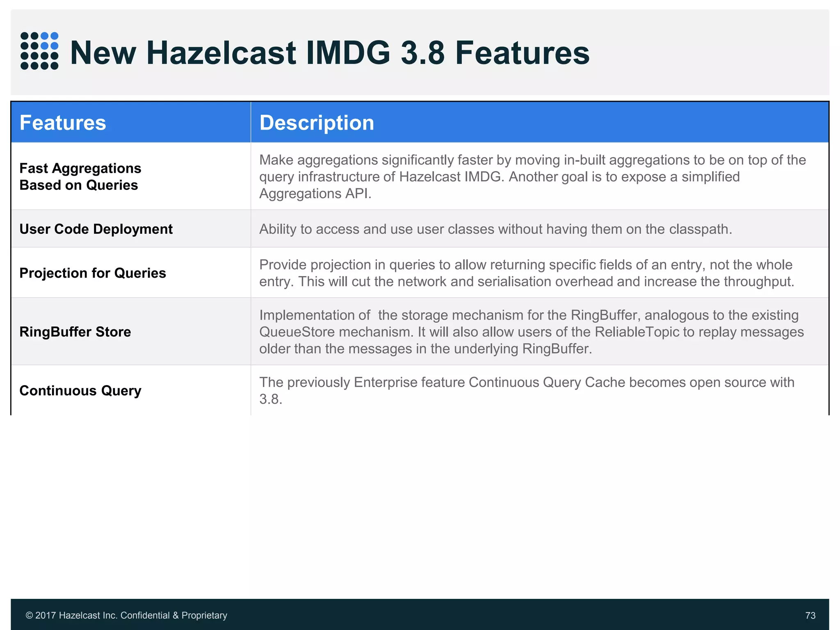840x630 pixels.
Task: Click the slide page number 73
Action: coord(810,615)
